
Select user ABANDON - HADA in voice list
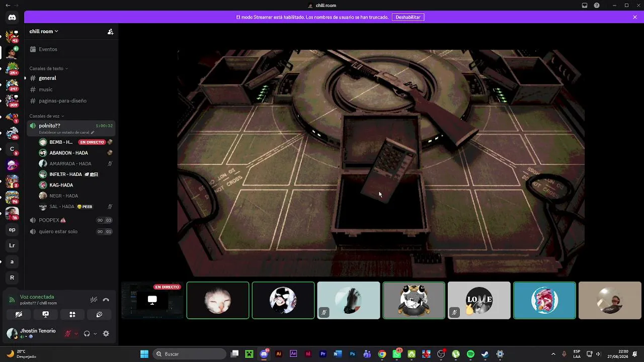[x=76, y=153]
